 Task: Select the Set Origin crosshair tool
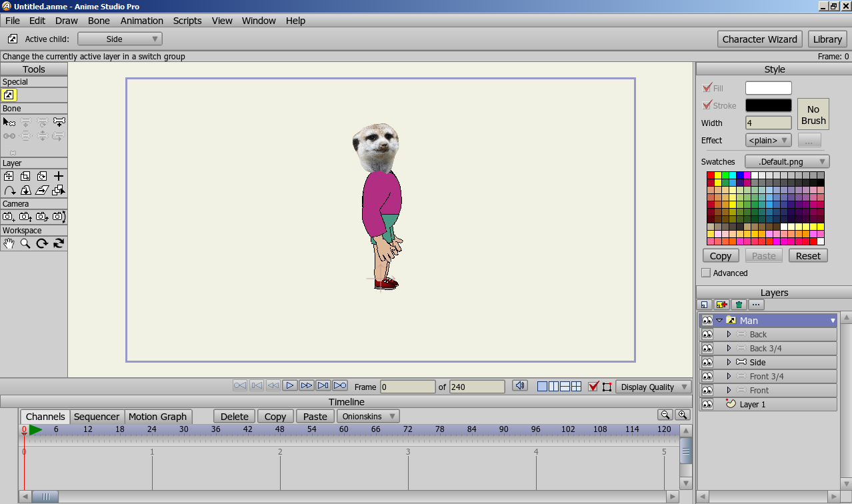pos(59,177)
